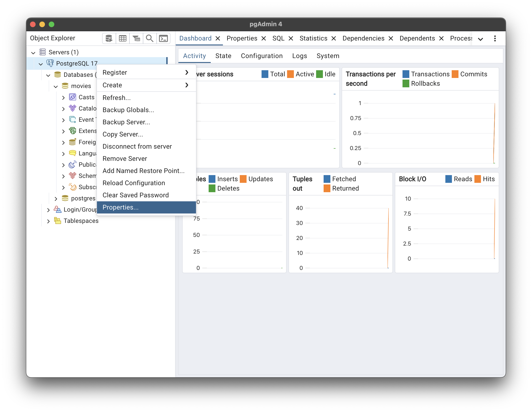Click the Casts node icon

tap(73, 97)
